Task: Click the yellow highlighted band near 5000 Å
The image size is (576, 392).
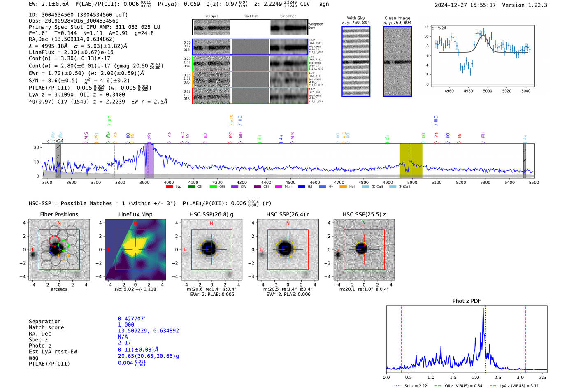Action: [x=411, y=160]
